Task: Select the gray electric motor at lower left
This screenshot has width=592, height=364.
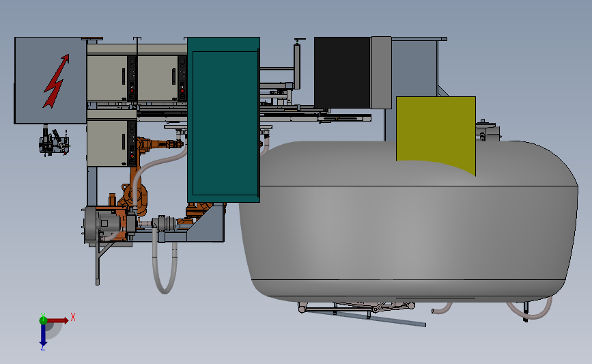Action: point(102,224)
